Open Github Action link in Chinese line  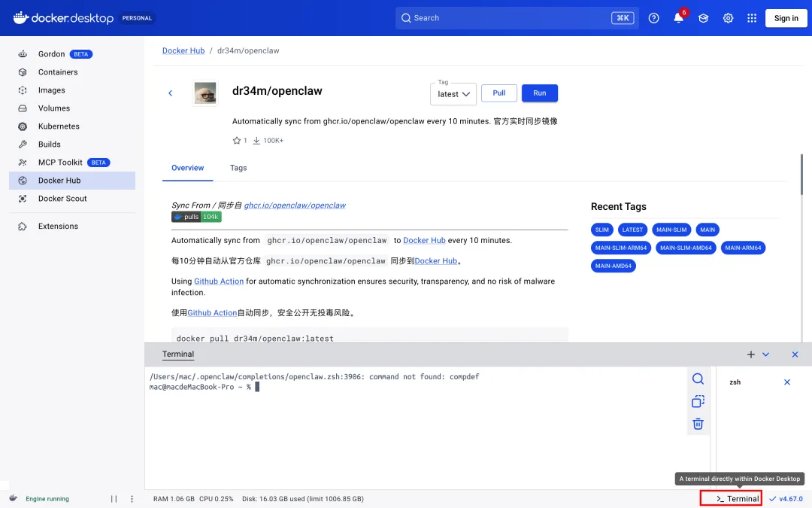pyautogui.click(x=212, y=312)
